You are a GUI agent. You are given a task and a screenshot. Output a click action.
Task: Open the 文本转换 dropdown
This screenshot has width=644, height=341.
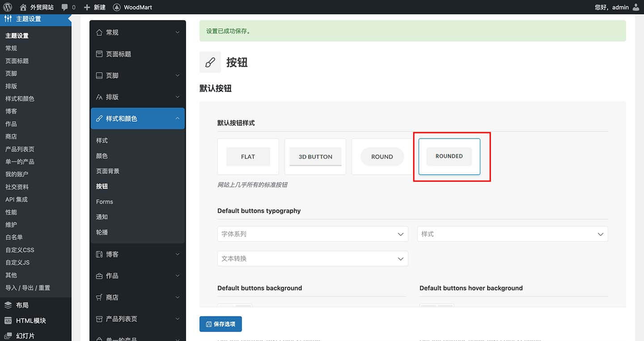tap(313, 258)
